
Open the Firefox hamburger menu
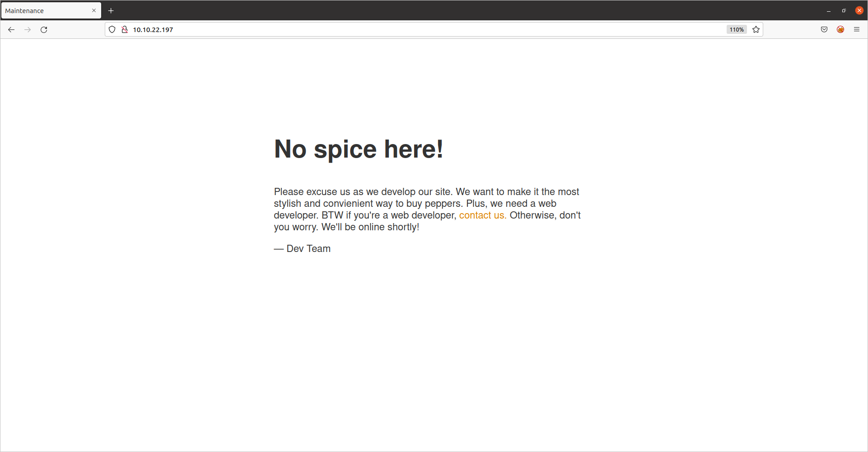(857, 30)
